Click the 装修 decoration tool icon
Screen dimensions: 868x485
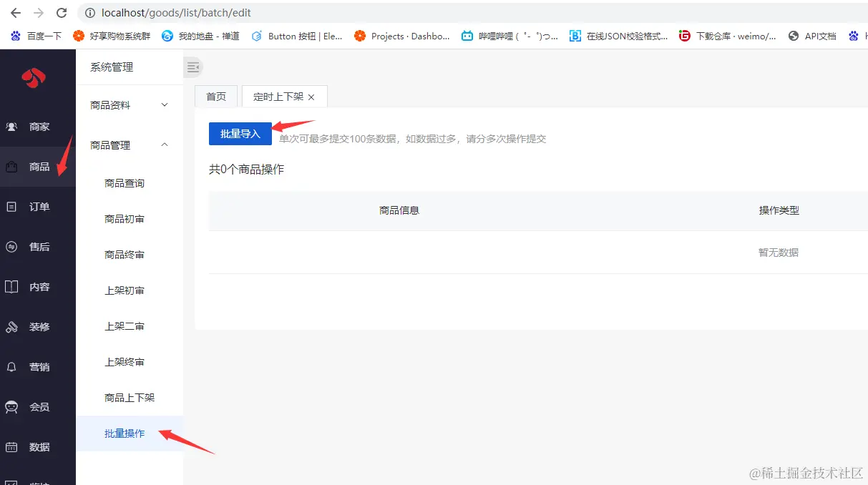[x=11, y=327]
